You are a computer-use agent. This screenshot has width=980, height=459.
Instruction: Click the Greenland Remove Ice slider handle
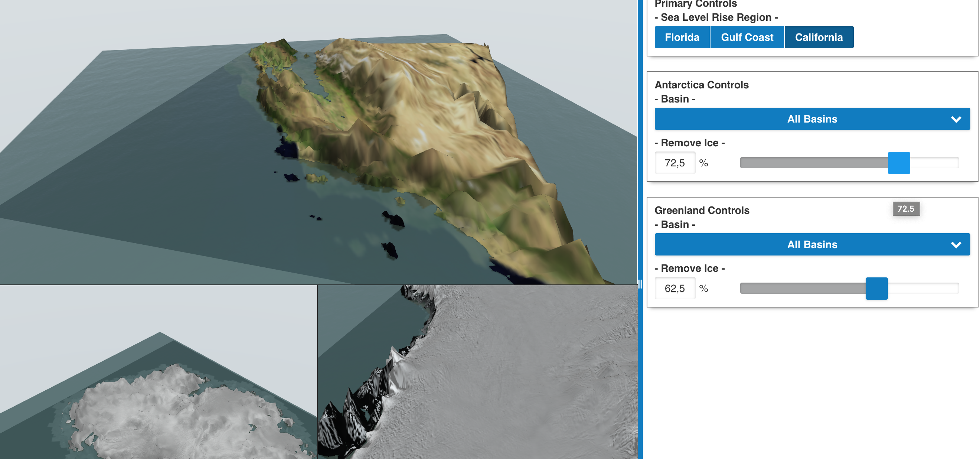[x=876, y=289]
